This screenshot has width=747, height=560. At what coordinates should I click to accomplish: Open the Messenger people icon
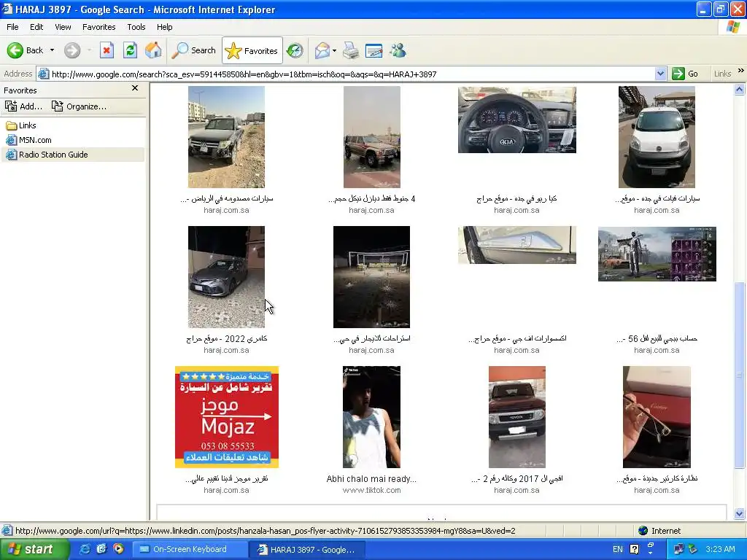click(x=398, y=50)
